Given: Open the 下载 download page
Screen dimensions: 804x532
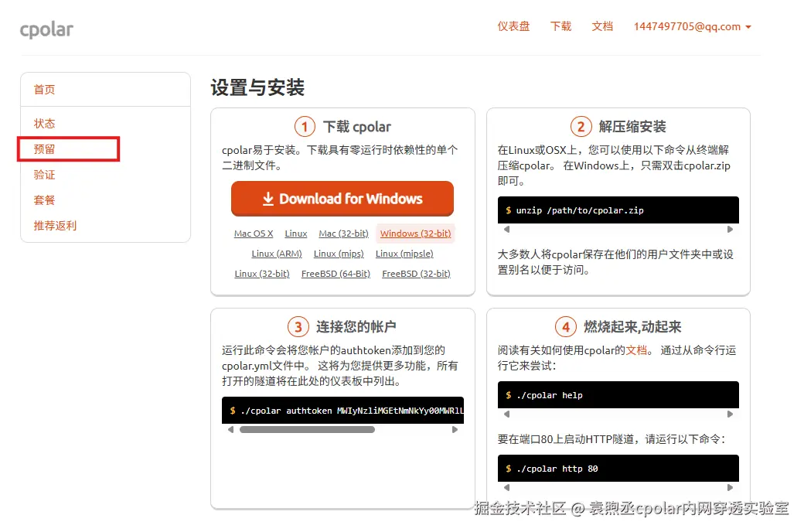Looking at the screenshot, I should pyautogui.click(x=560, y=26).
